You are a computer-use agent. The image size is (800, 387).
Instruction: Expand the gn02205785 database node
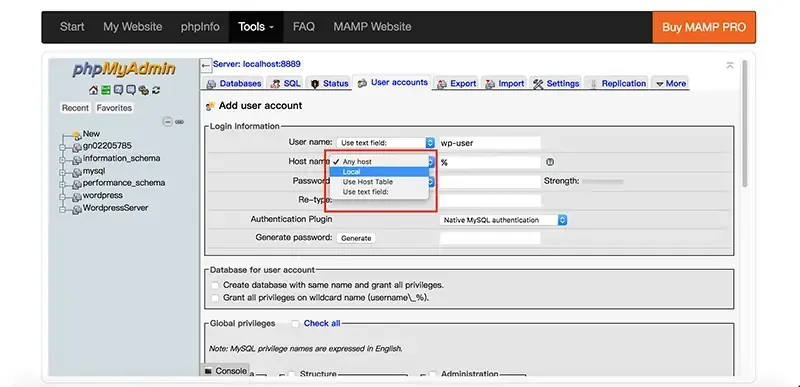pos(63,147)
